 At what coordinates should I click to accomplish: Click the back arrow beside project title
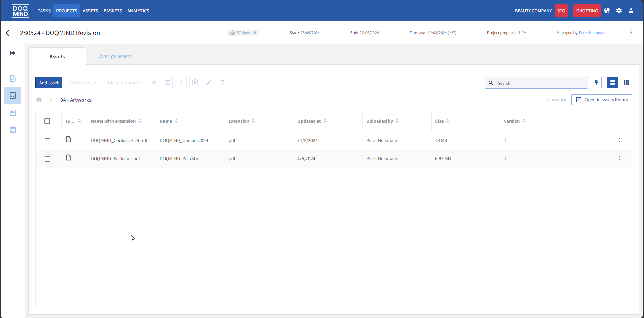[9, 33]
